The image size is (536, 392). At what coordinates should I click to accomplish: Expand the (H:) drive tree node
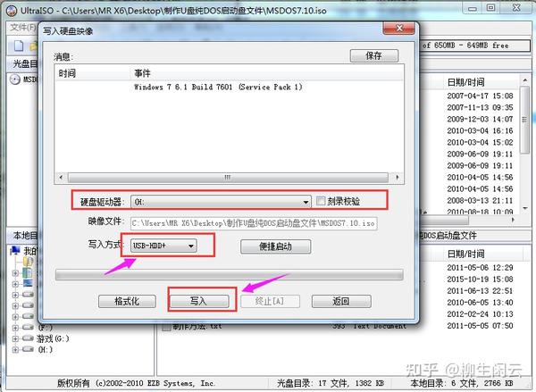click(15, 350)
